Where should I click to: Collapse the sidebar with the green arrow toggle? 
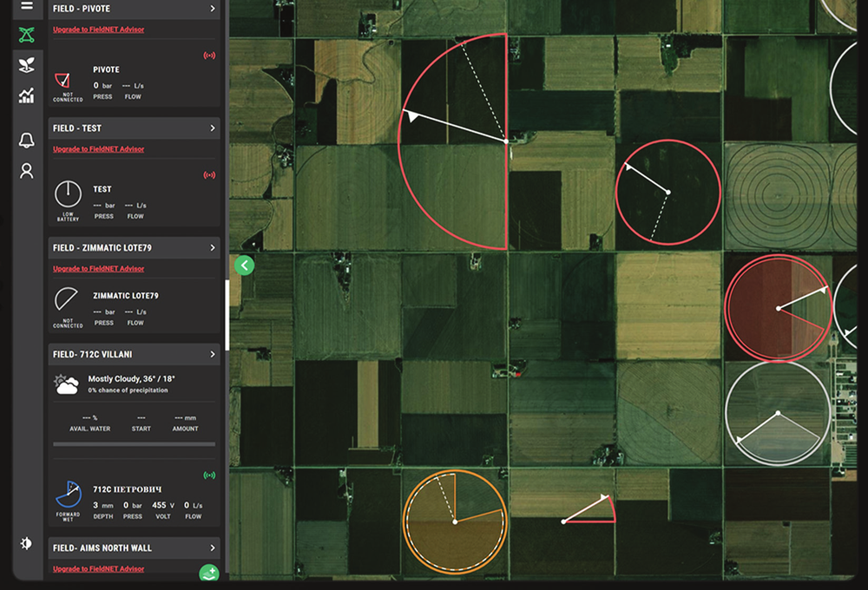[243, 265]
